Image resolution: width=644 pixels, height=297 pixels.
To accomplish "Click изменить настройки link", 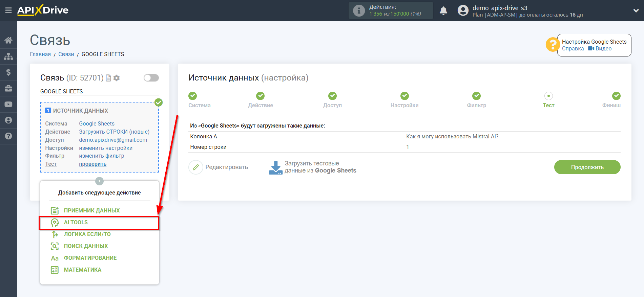I will click(x=106, y=148).
